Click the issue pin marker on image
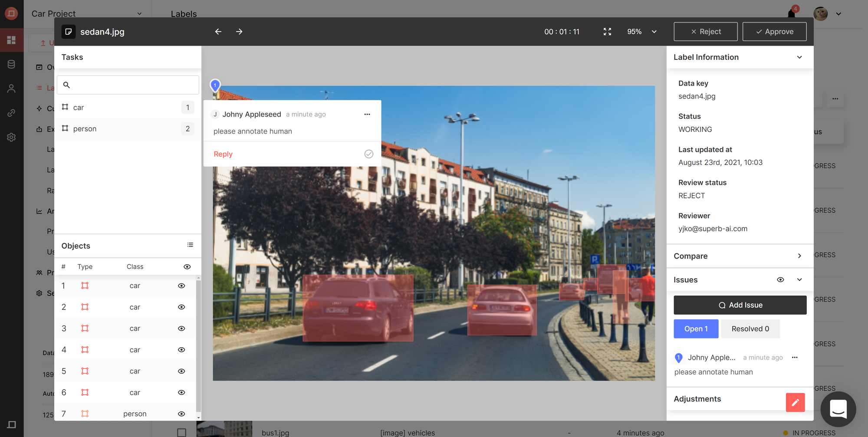The height and width of the screenshot is (437, 868). pos(215,85)
